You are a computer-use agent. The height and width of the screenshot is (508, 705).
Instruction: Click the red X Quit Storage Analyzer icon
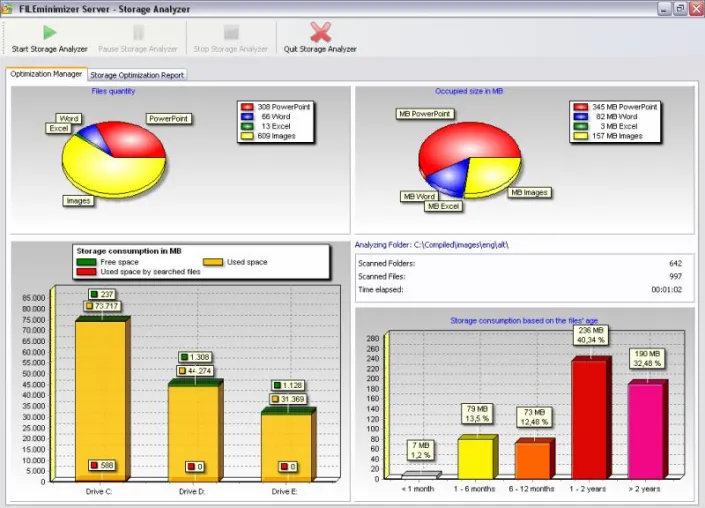pyautogui.click(x=321, y=32)
